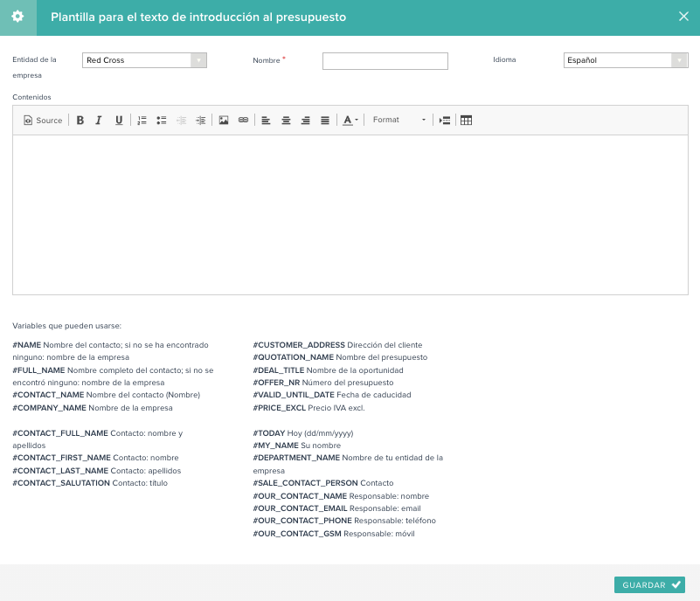The width and height of the screenshot is (700, 601).
Task: Click the #TODAY variable text
Action: [269, 433]
